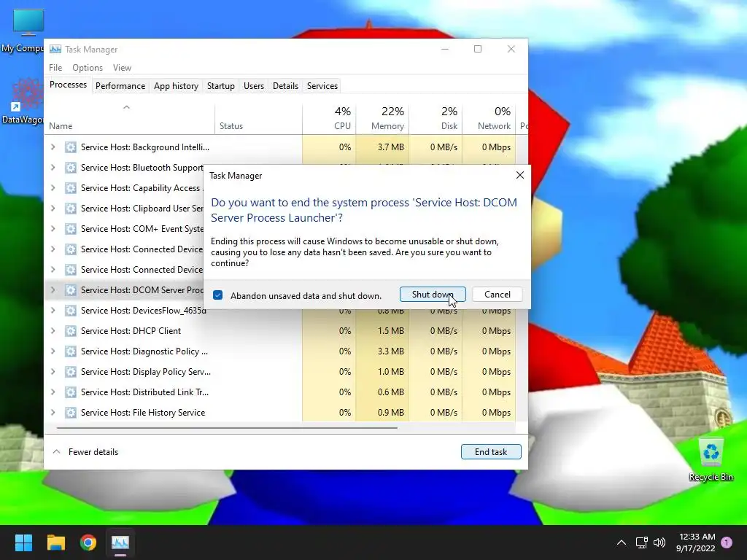Viewport: 747px width, 560px height.
Task: Click the Shut down button in dialog
Action: (x=433, y=295)
